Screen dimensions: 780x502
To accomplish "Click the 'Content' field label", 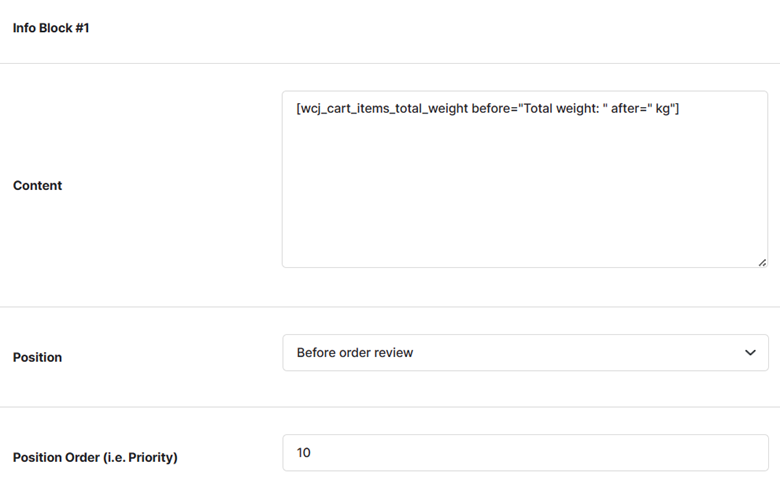I will (x=37, y=186).
